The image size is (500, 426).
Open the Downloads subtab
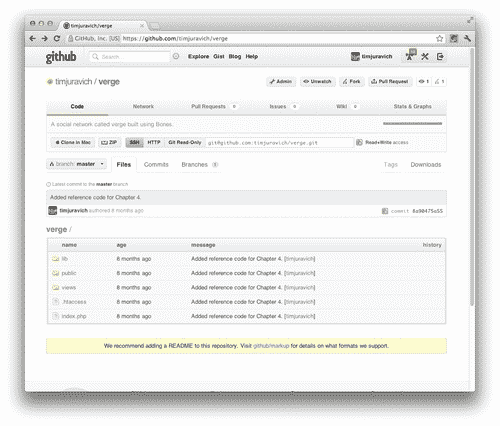point(426,164)
